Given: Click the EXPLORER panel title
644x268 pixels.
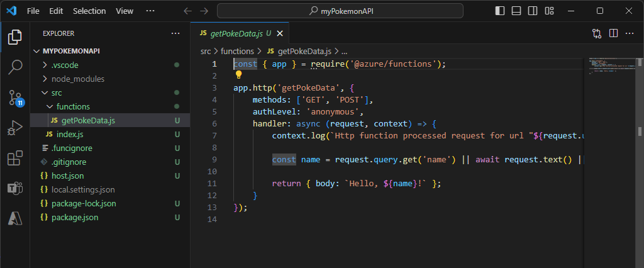Looking at the screenshot, I should click(58, 34).
